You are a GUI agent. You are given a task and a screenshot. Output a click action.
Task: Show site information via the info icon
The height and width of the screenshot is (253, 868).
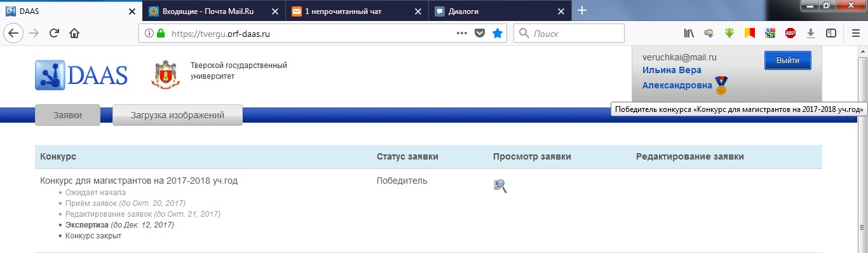point(149,34)
